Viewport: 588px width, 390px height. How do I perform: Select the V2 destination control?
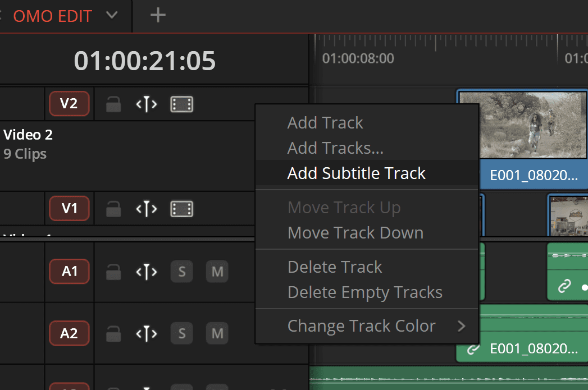click(x=70, y=103)
